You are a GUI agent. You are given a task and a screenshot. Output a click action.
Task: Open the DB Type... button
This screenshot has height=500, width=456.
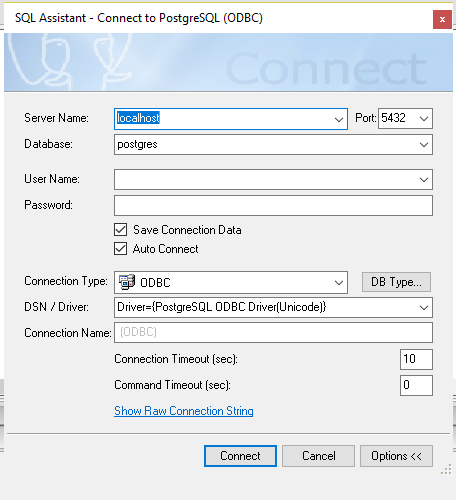tap(396, 282)
